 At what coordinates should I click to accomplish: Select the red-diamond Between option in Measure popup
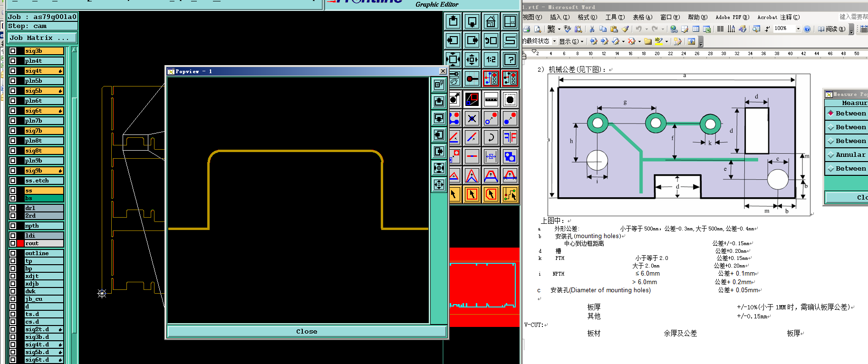pyautogui.click(x=847, y=113)
